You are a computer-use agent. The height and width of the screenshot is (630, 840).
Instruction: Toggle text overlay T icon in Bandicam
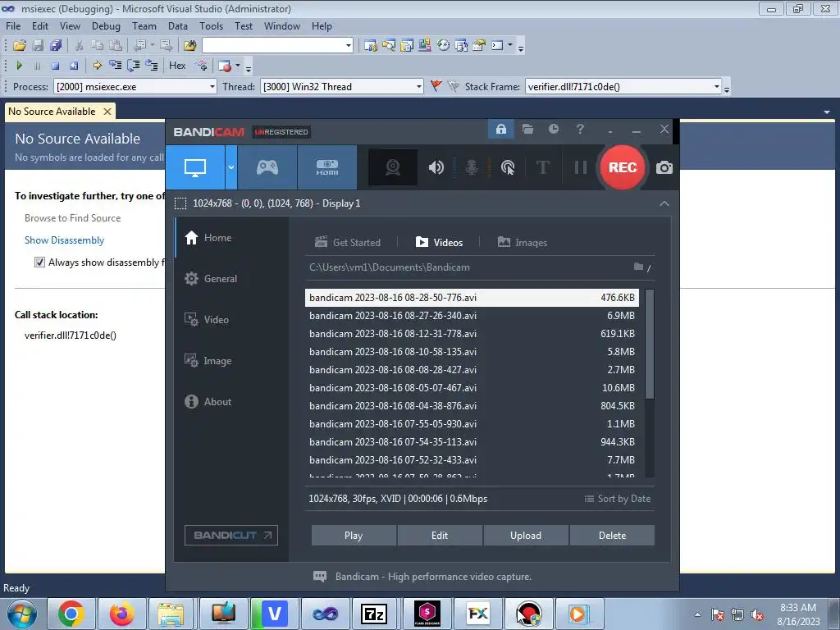point(543,167)
